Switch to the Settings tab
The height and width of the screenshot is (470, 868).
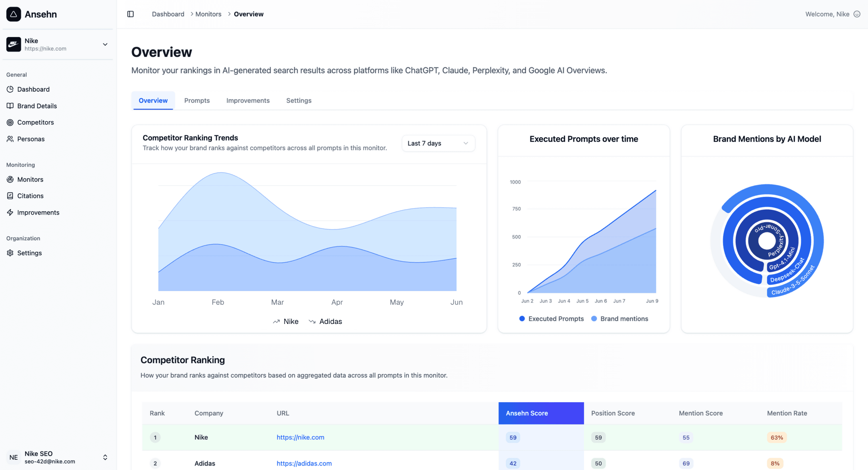click(299, 100)
